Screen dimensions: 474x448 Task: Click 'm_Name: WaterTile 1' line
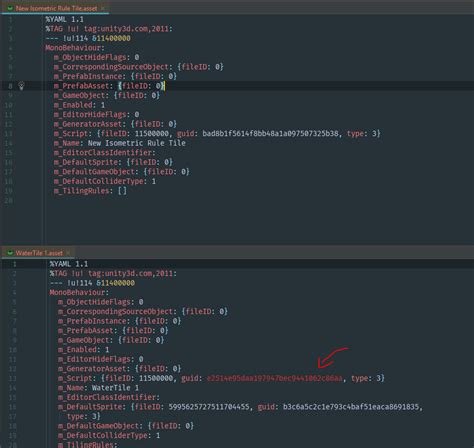click(98, 388)
